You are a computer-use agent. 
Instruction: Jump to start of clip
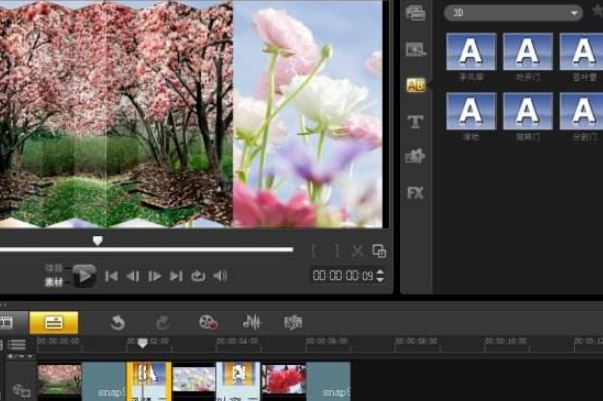(112, 276)
